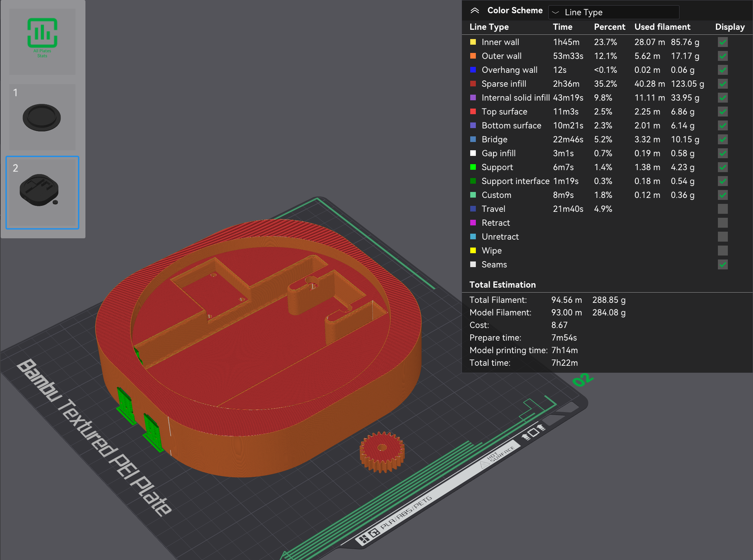Disable Sparse infill display

[x=723, y=84]
